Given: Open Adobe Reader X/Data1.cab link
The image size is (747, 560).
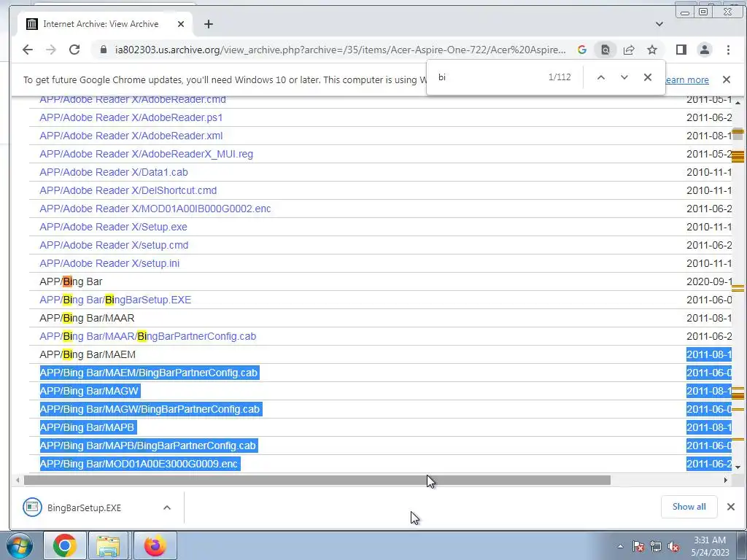Looking at the screenshot, I should [x=113, y=172].
